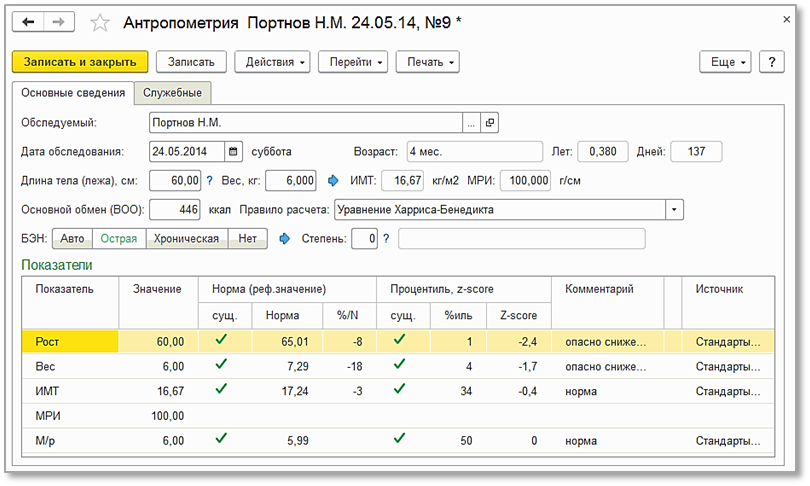Expand the Правило расчета dropdown arrow
The image size is (810, 486).
click(x=674, y=210)
